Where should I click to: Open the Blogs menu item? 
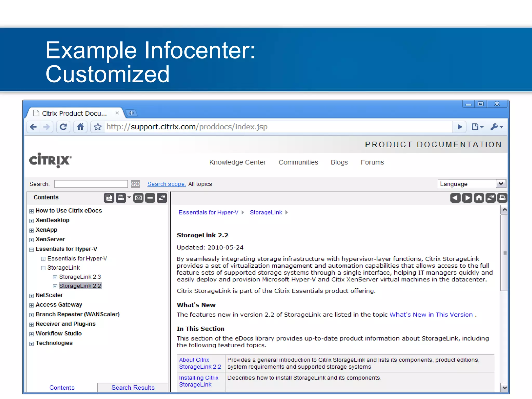(x=339, y=162)
